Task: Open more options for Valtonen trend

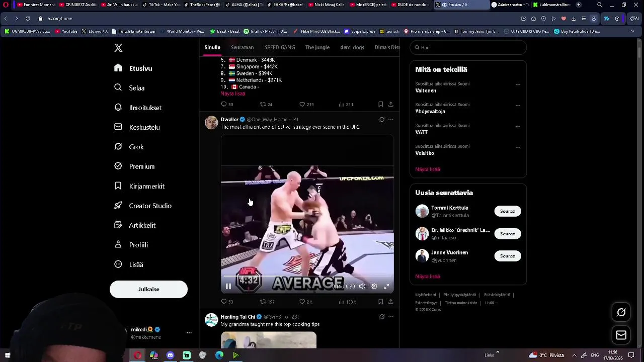Action: pos(518,84)
